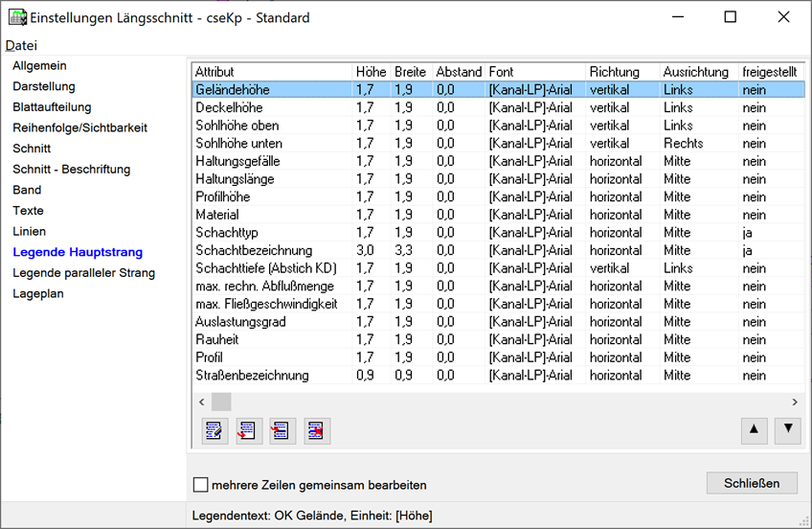Click the fourth icon with red-blue arrow
Viewport: 812px width, 529px height.
(317, 430)
